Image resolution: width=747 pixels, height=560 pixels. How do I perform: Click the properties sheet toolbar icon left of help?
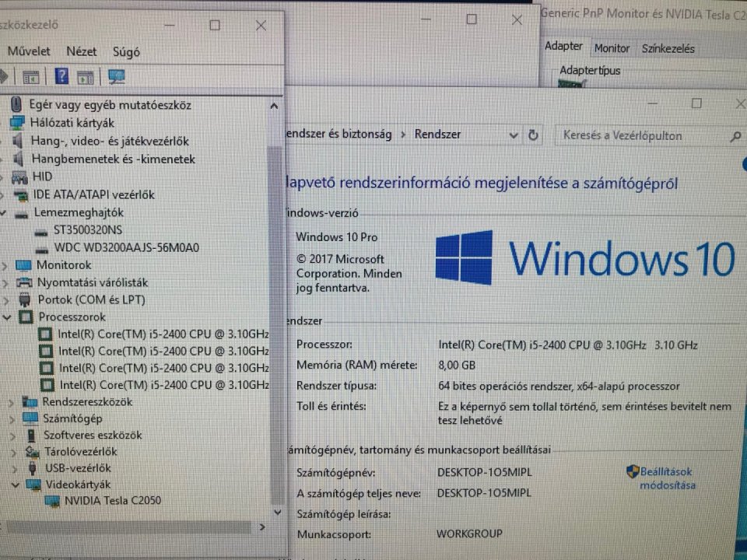31,77
